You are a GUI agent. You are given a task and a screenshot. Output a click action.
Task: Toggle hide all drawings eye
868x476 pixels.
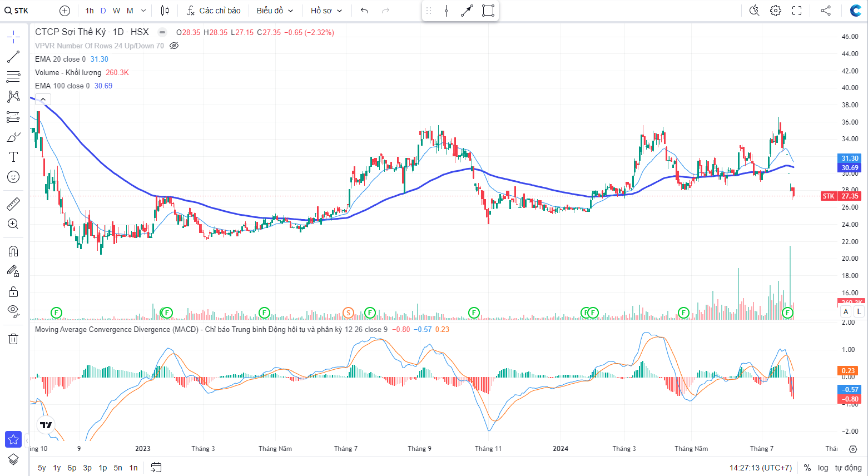point(13,311)
